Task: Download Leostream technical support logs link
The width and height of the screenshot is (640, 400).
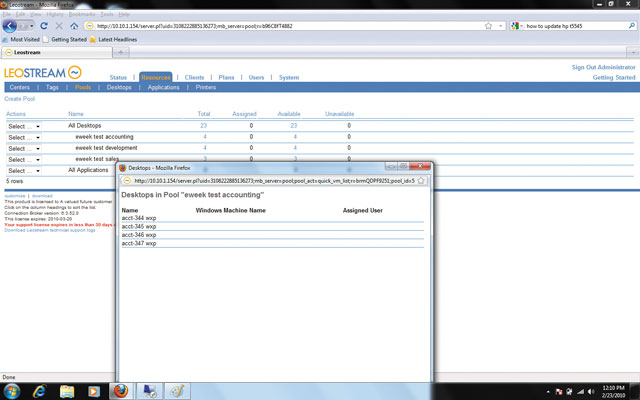Action: tap(50, 230)
